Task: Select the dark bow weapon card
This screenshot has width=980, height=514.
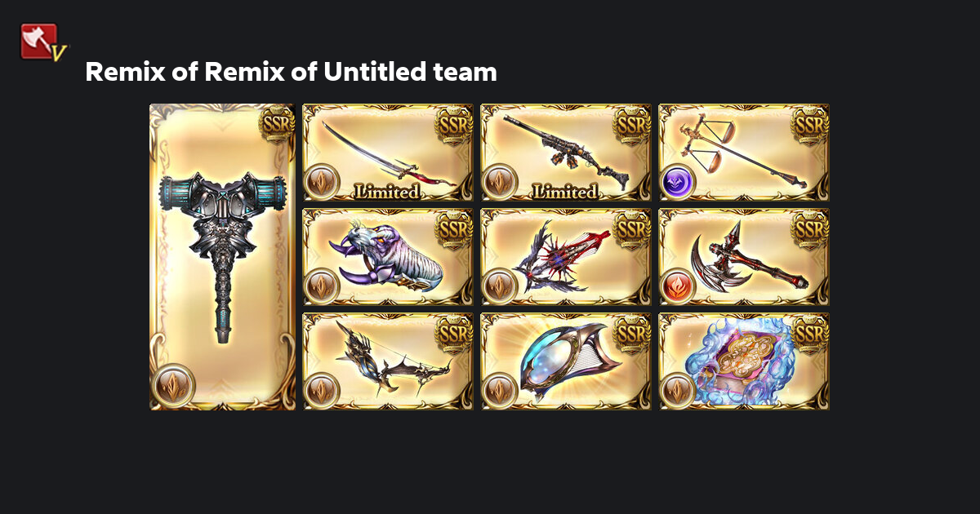Action: [x=388, y=361]
